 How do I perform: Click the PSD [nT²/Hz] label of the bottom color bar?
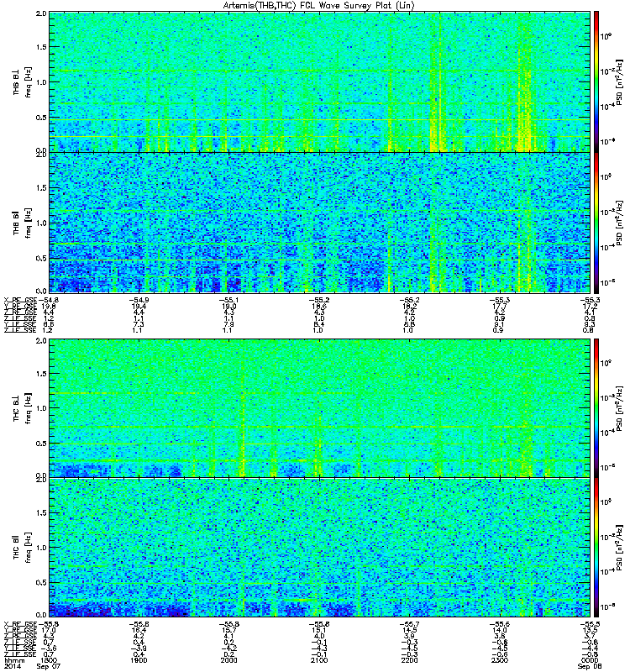click(x=620, y=548)
